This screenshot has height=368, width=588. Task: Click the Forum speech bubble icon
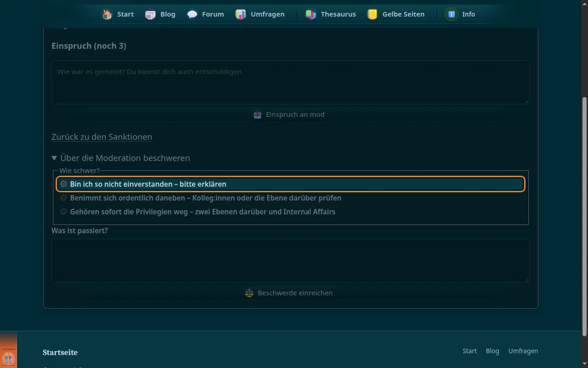click(192, 14)
